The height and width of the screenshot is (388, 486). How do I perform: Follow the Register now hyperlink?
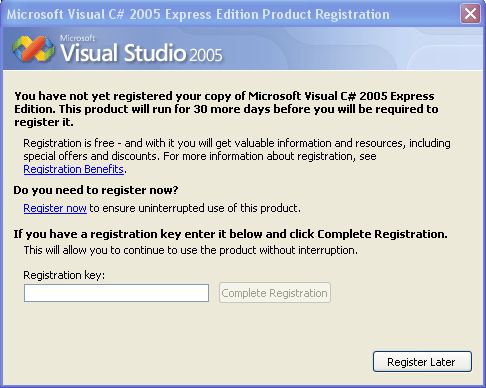pos(55,208)
